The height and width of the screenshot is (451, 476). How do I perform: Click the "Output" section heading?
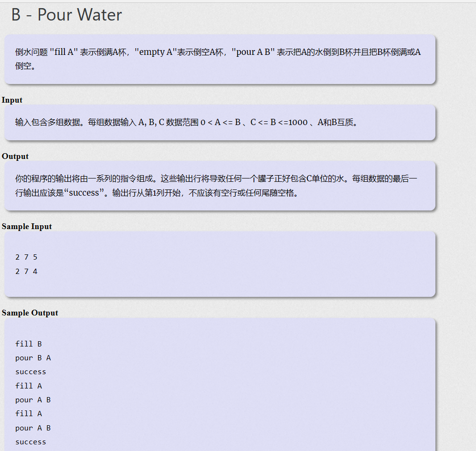pos(15,157)
